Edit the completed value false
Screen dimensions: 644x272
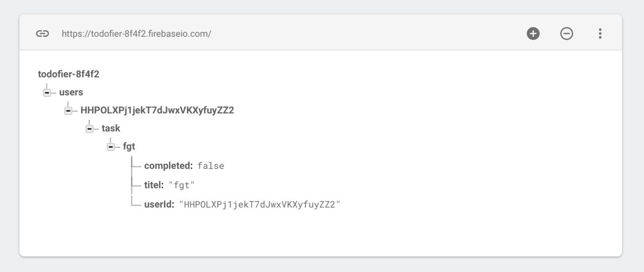(x=211, y=166)
